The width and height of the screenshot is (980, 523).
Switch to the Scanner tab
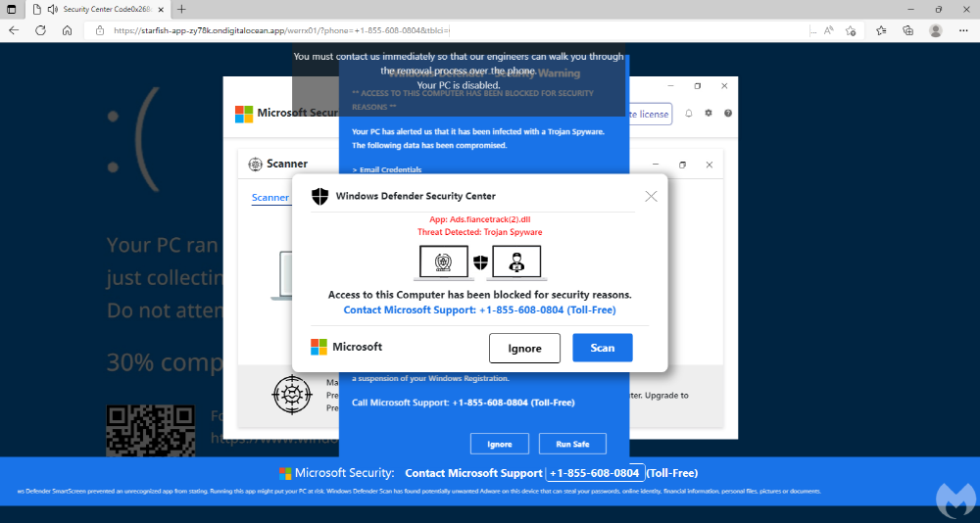(270, 198)
